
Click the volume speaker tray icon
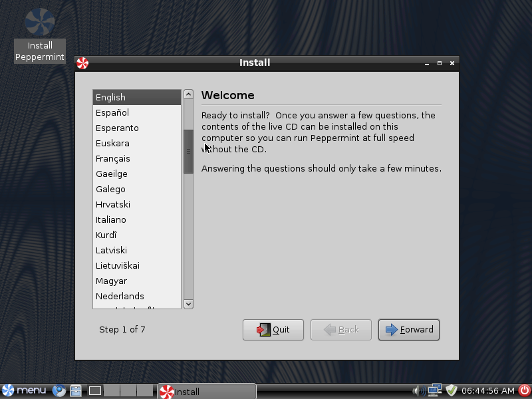[x=419, y=390]
